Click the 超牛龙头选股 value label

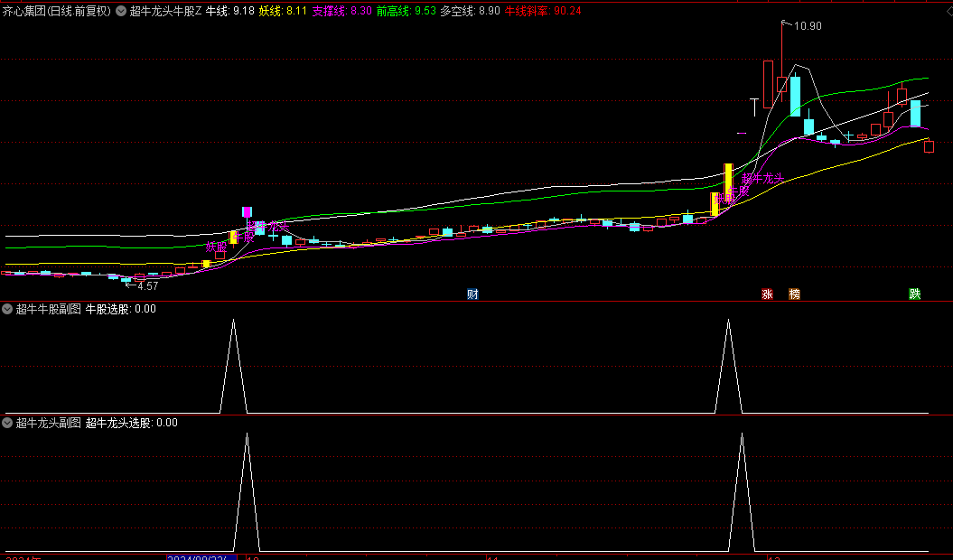click(x=131, y=423)
